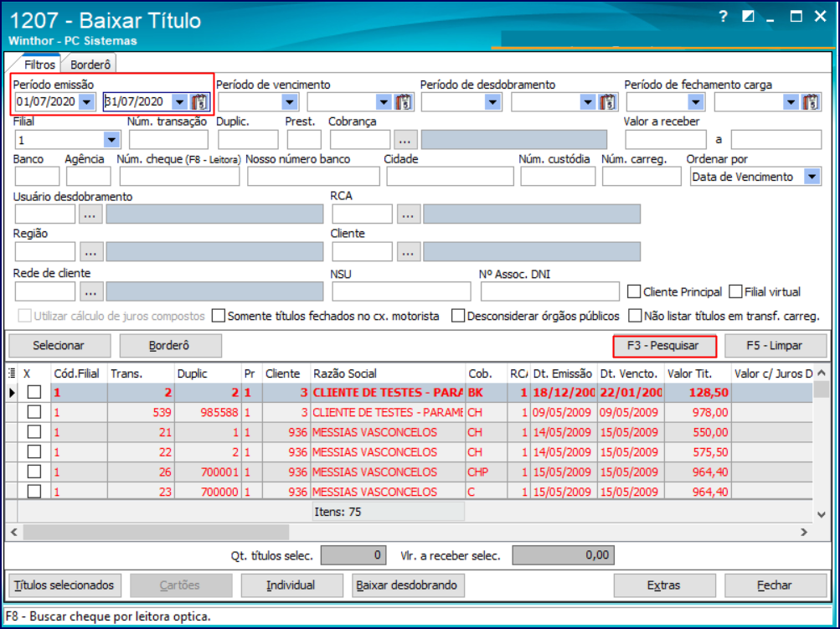The image size is (840, 629).
Task: Switch to the Filtros tab
Action: (x=39, y=64)
